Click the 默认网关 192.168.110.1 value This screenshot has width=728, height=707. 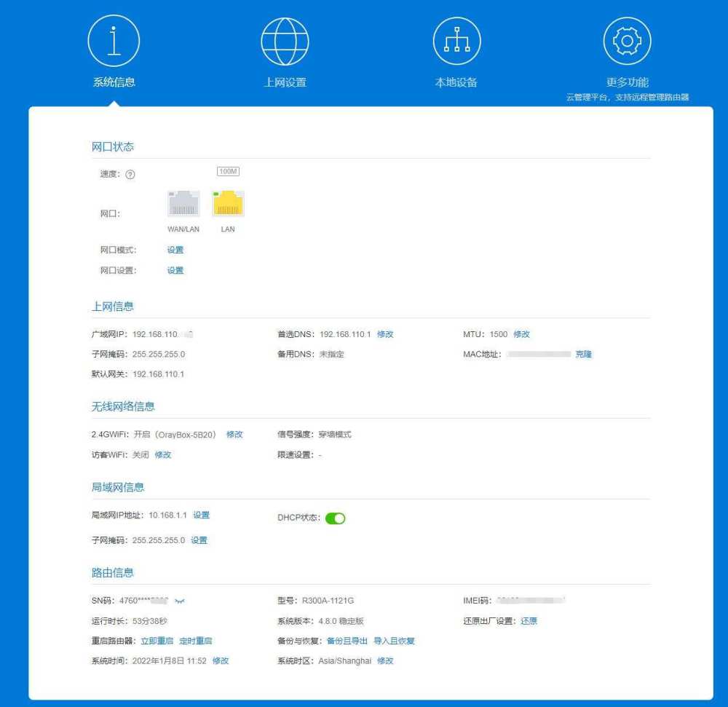click(x=158, y=374)
